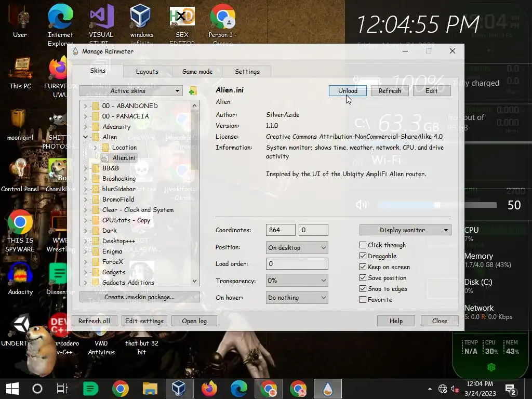Click the Load order input field

tap(297, 263)
